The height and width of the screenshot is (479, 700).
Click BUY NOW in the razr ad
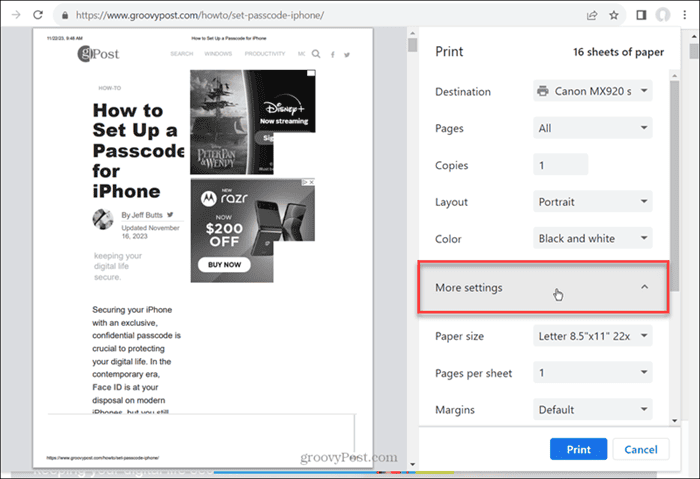224,265
